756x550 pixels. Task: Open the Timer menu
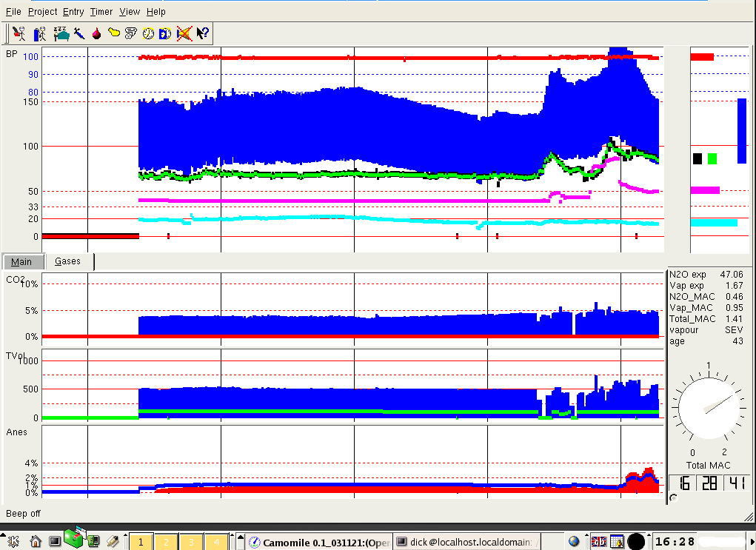point(101,12)
